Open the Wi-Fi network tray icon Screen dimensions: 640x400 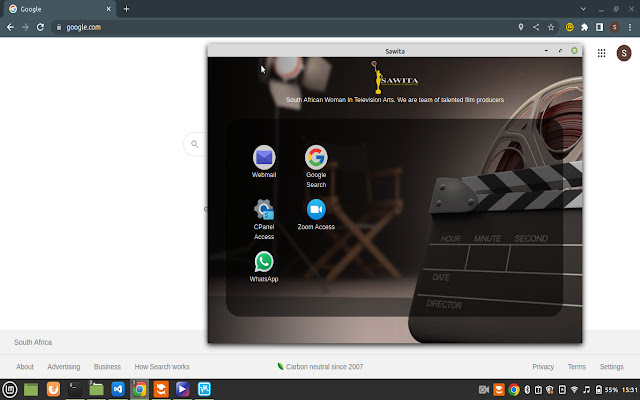[574, 390]
